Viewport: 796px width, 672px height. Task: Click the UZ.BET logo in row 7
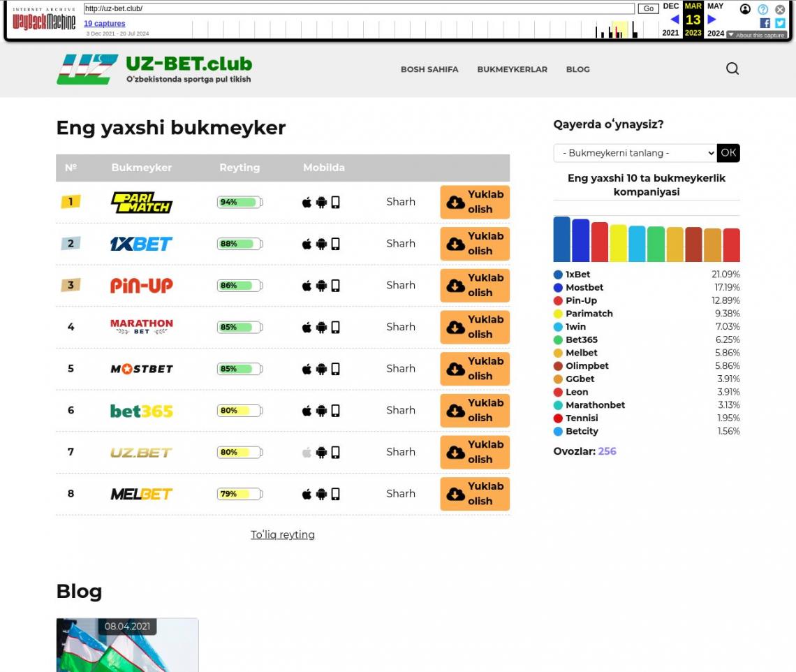tap(142, 452)
